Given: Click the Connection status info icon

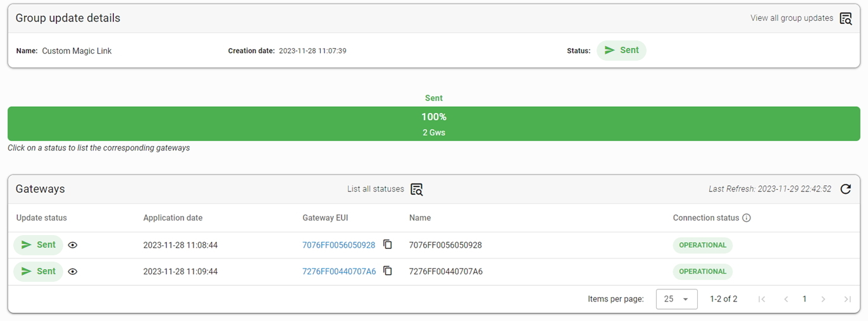Looking at the screenshot, I should click(747, 218).
